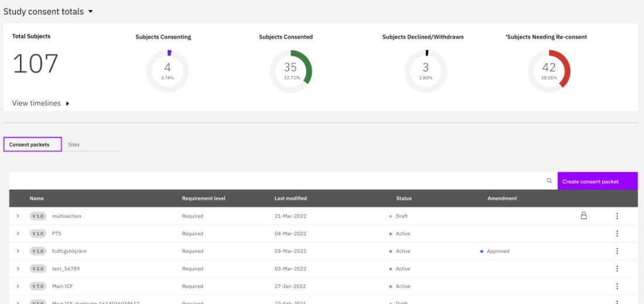Viewport: 644px width, 304px height.
Task: Open the three-dot menu for text_56789
Action: (616, 269)
